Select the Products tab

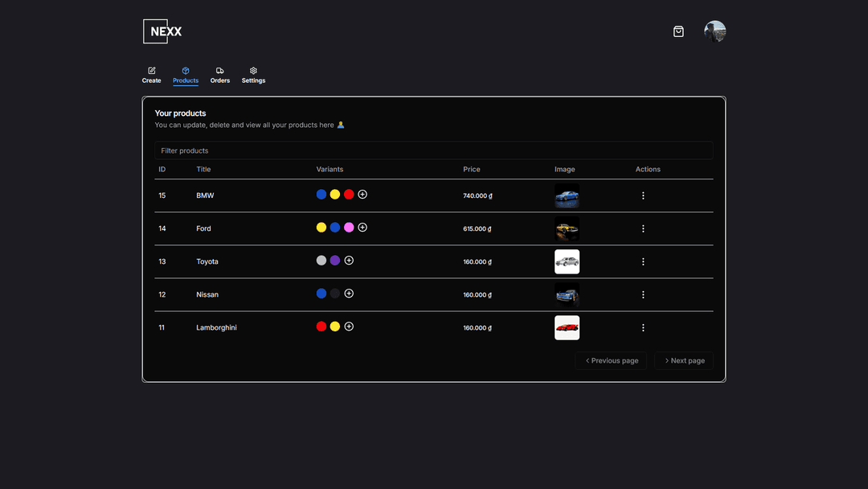click(x=186, y=76)
